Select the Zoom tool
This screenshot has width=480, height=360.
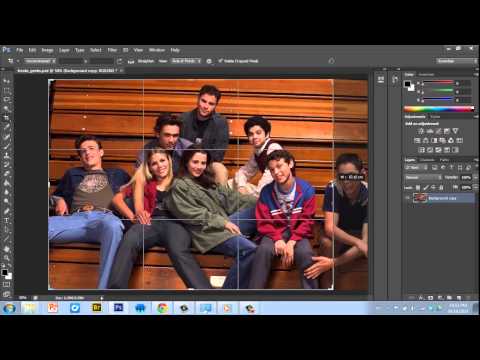6,258
